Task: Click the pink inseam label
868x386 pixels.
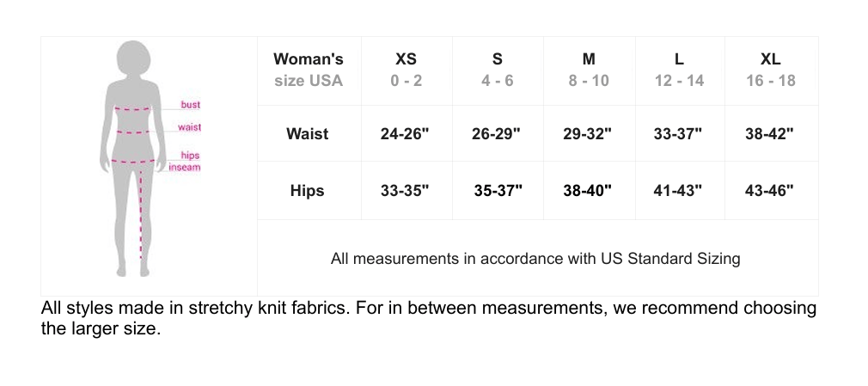Action: click(184, 167)
